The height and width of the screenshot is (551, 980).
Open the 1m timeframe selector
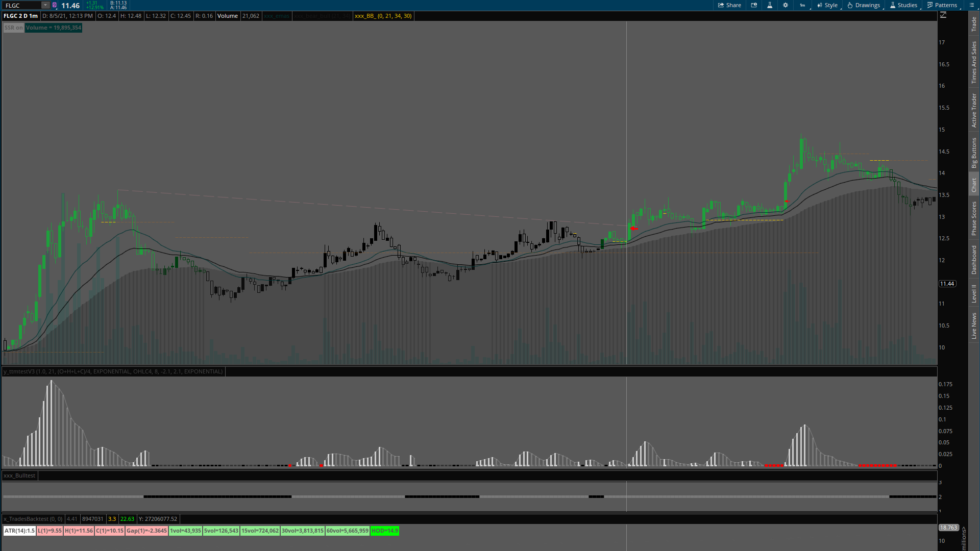pyautogui.click(x=802, y=5)
